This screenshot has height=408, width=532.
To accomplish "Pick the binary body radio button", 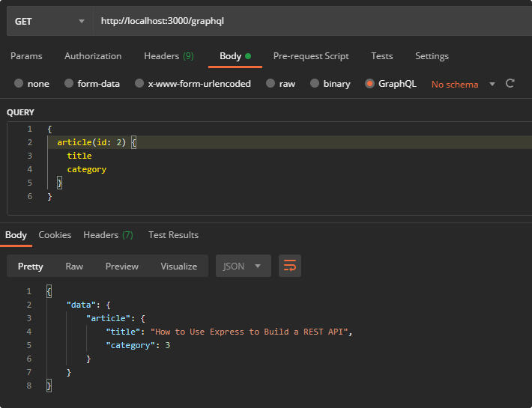I will (315, 84).
